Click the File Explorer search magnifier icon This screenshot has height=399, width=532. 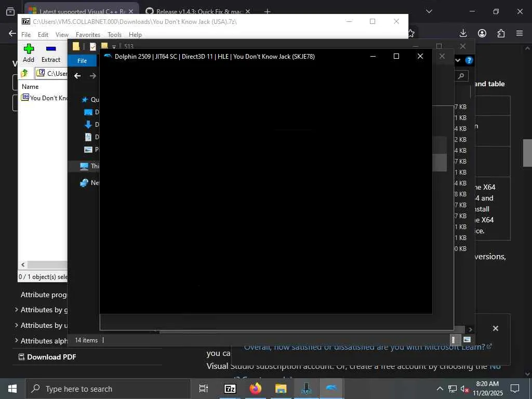click(x=461, y=76)
